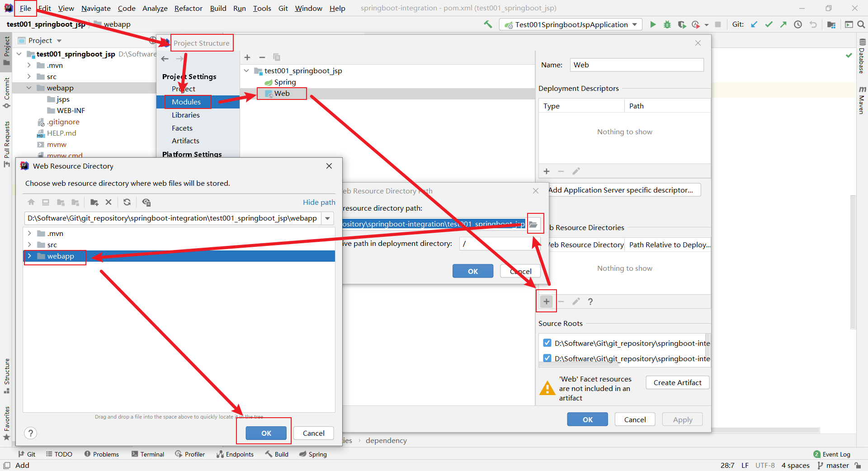Run with Coverage shield icon
The height and width of the screenshot is (471, 868).
[x=682, y=24]
